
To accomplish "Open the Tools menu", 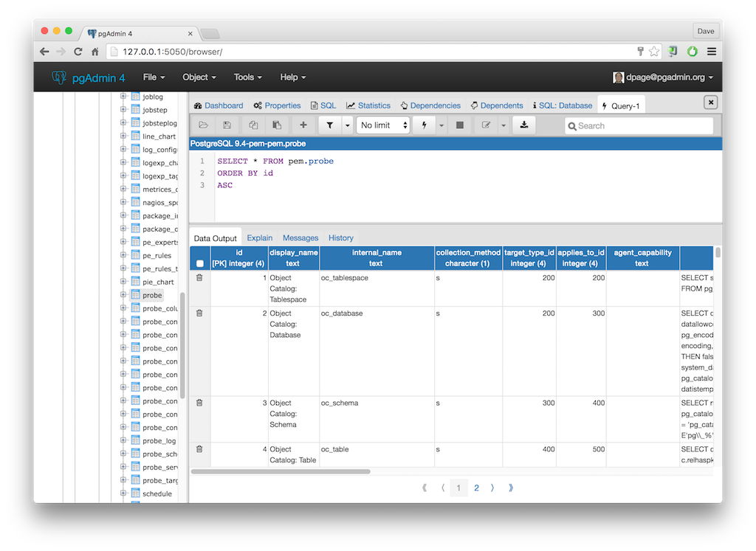I will pyautogui.click(x=248, y=77).
